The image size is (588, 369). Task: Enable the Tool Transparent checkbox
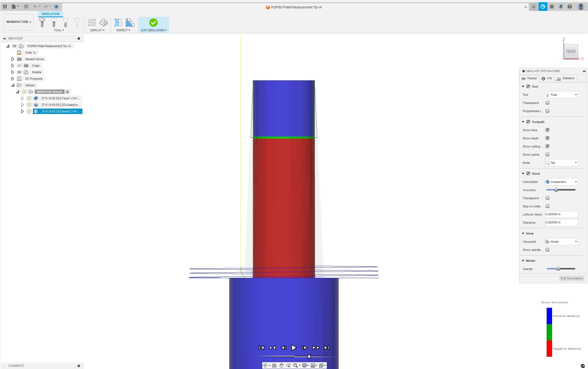(x=547, y=103)
